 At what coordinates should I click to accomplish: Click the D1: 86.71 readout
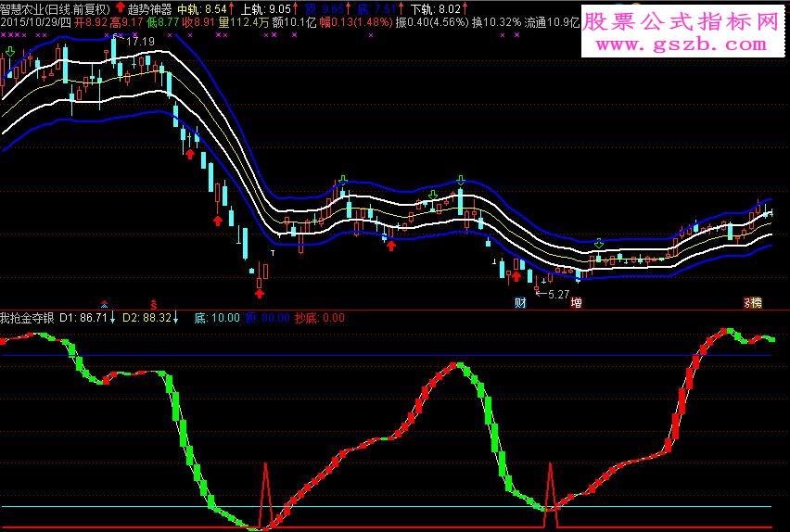click(x=83, y=318)
